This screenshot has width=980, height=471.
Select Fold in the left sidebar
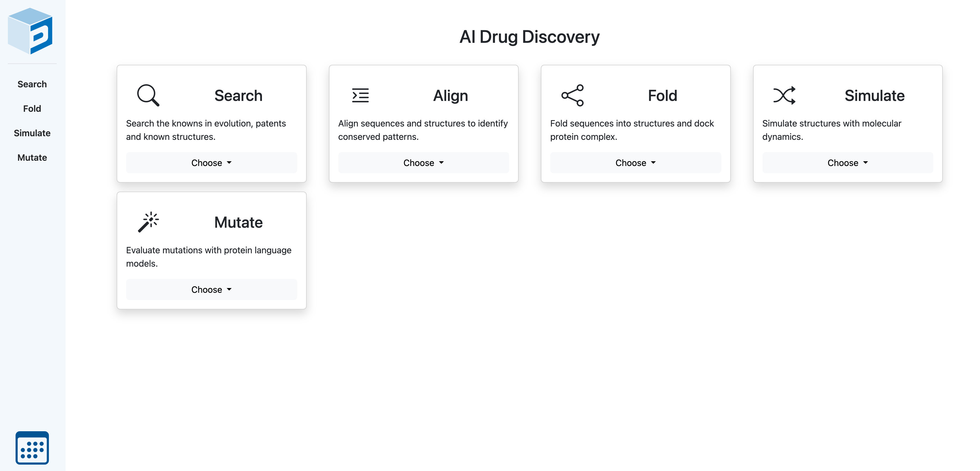click(x=32, y=108)
